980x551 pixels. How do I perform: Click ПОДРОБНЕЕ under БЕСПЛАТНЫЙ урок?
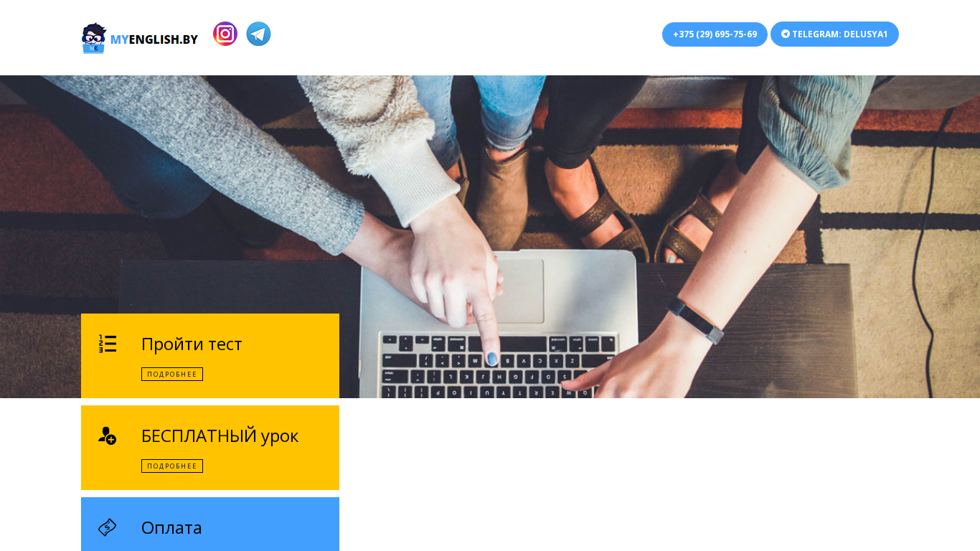tap(172, 466)
